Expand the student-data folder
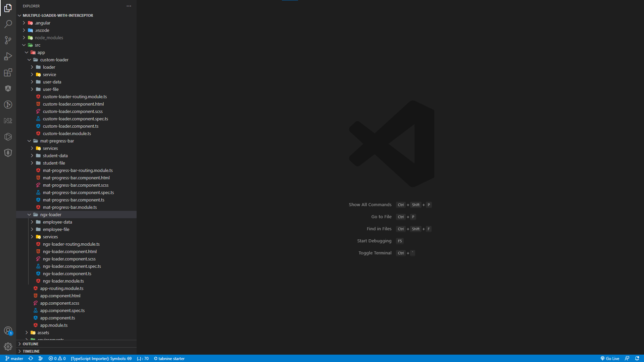The image size is (644, 362). 77,156
